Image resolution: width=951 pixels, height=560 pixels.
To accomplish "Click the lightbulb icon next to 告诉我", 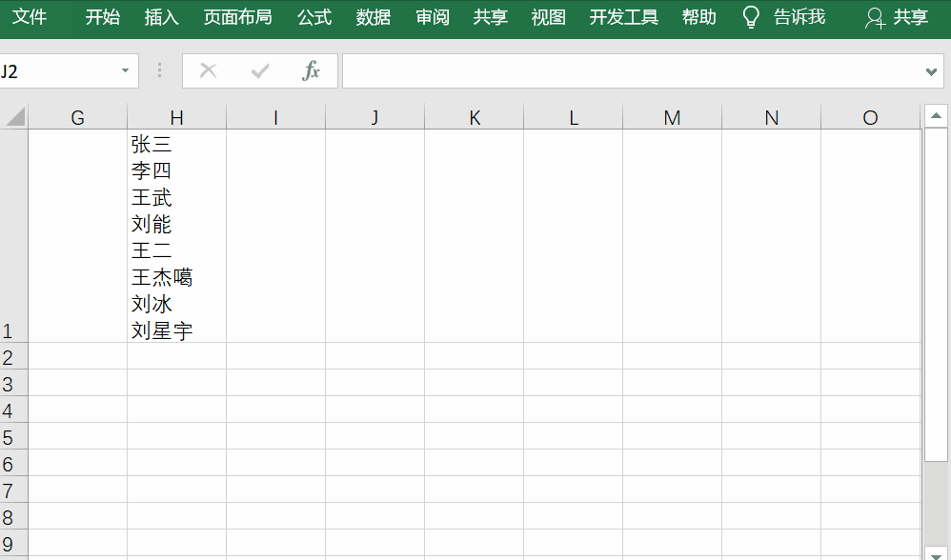I will pos(750,18).
